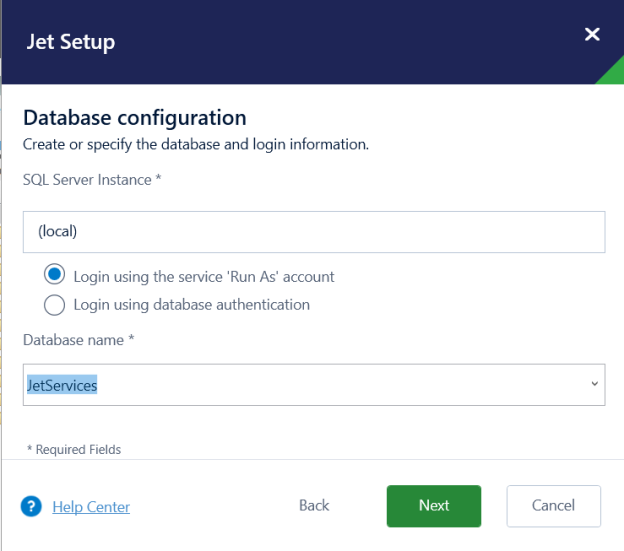Click the 'Database configuration' heading
The image size is (624, 551).
tap(135, 118)
